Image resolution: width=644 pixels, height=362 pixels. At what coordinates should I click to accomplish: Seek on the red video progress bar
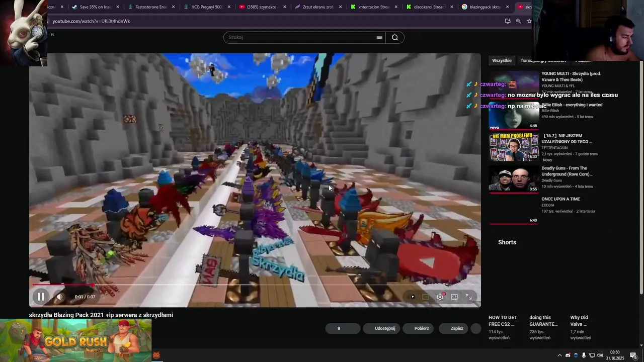click(255, 285)
